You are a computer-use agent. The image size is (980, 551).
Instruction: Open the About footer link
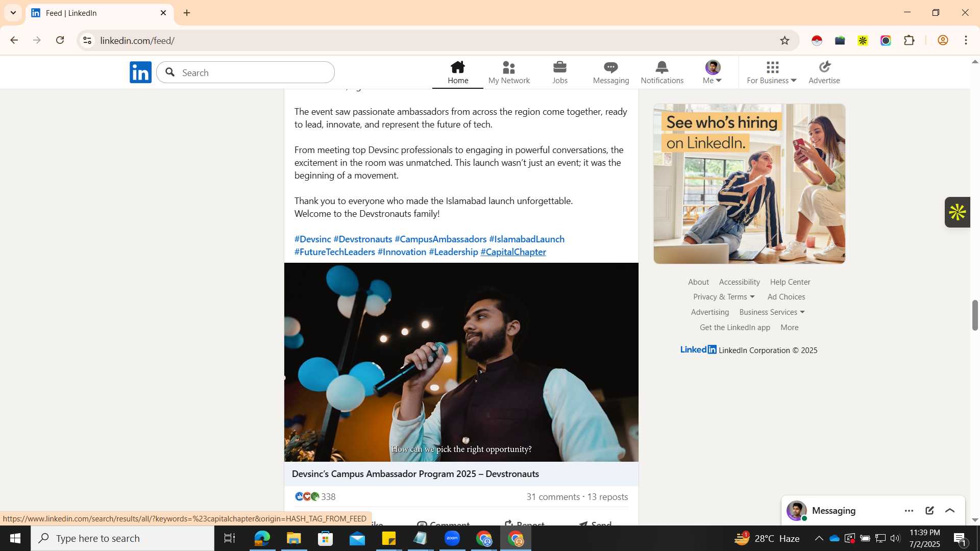(x=698, y=282)
